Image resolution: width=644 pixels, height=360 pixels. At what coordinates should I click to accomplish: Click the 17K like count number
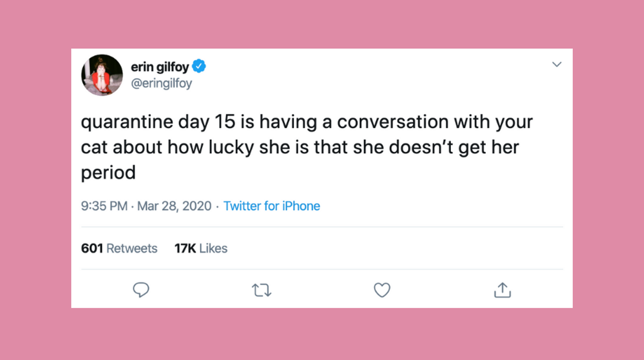point(185,248)
